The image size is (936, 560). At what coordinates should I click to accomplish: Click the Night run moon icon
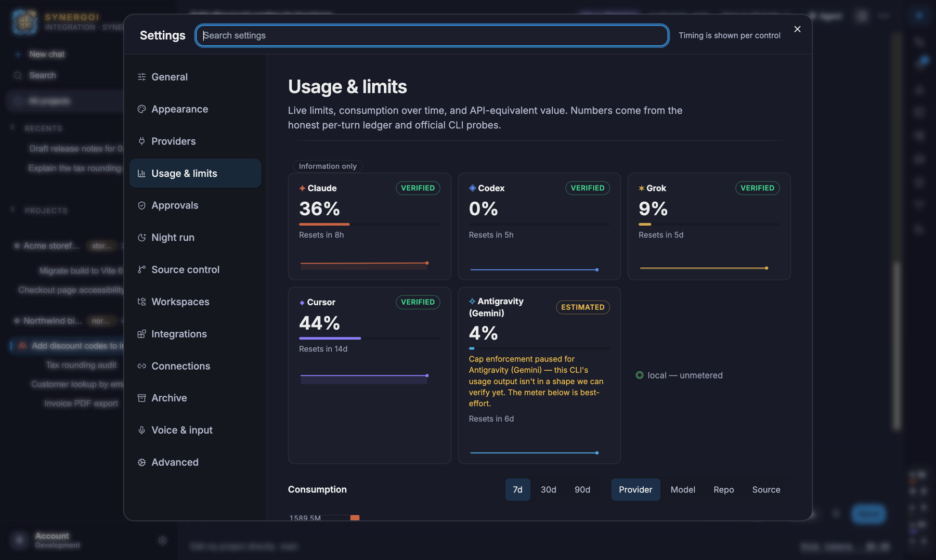click(x=141, y=238)
